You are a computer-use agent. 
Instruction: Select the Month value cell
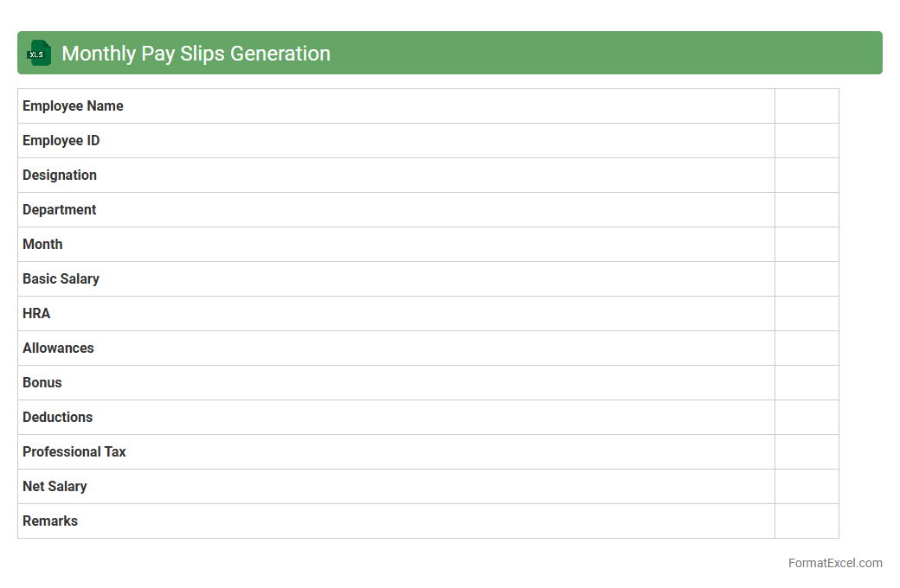click(807, 245)
